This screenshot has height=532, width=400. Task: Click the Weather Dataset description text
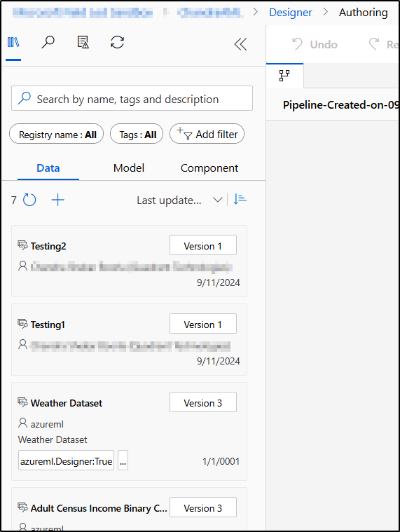[53, 439]
